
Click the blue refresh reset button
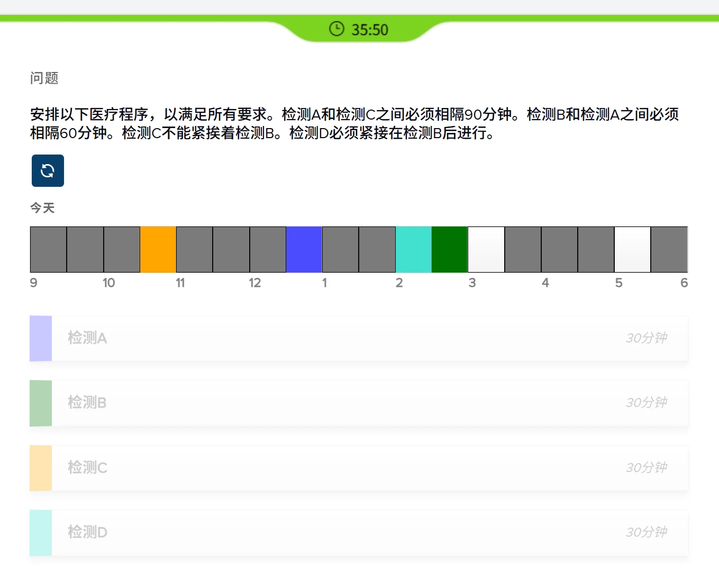point(48,170)
